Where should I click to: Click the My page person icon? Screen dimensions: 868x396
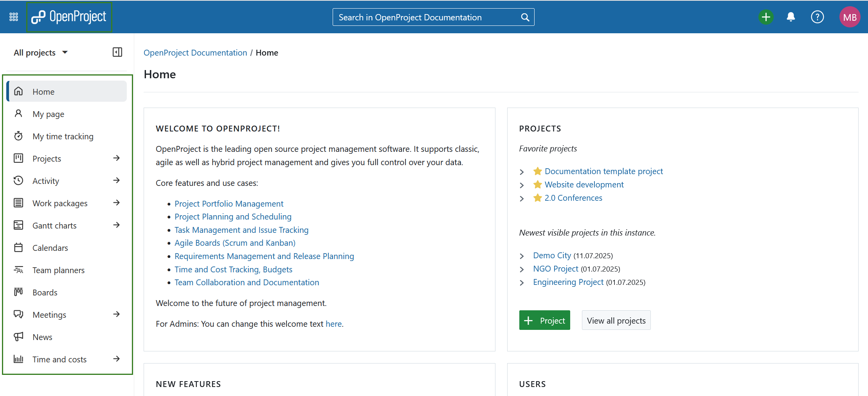click(x=18, y=113)
